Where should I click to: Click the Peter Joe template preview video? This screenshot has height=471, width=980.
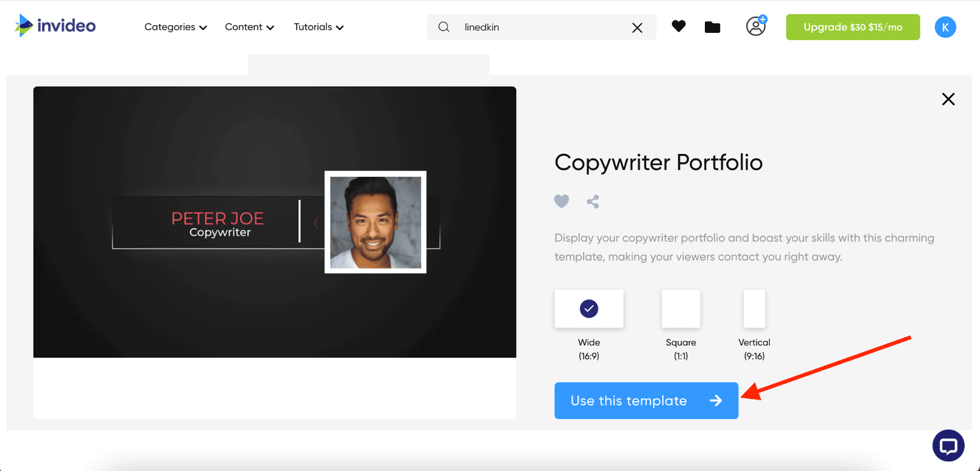(x=274, y=222)
